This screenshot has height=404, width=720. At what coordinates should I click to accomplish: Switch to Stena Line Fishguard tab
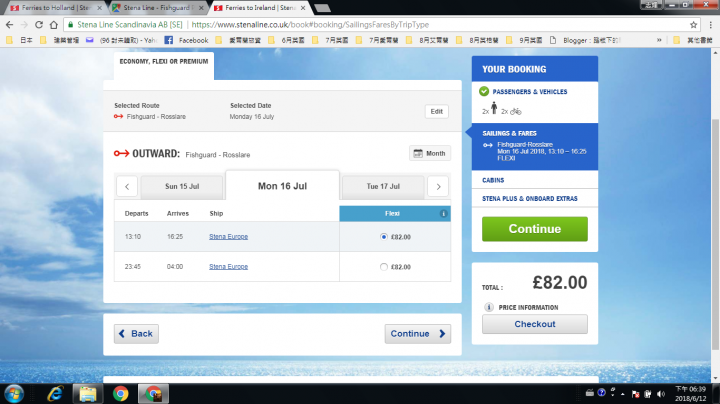(157, 8)
